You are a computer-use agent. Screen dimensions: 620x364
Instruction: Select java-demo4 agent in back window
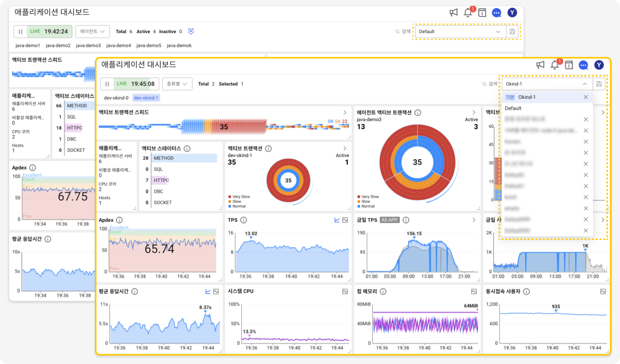119,46
